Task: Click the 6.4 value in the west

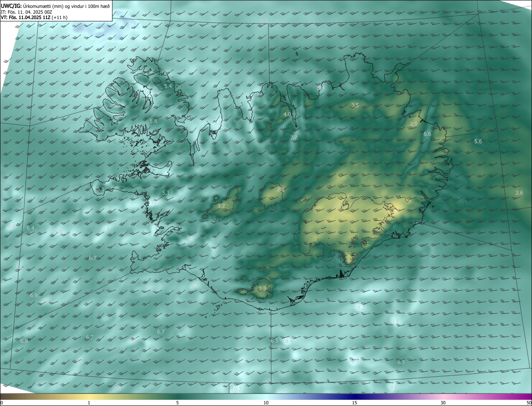Action: (x=30, y=228)
